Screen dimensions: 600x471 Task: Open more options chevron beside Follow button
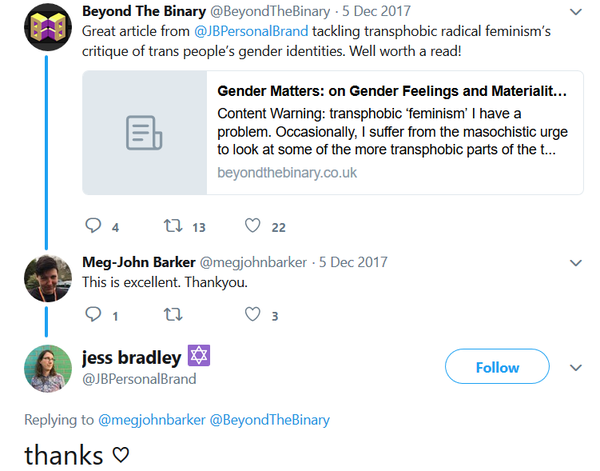point(575,367)
